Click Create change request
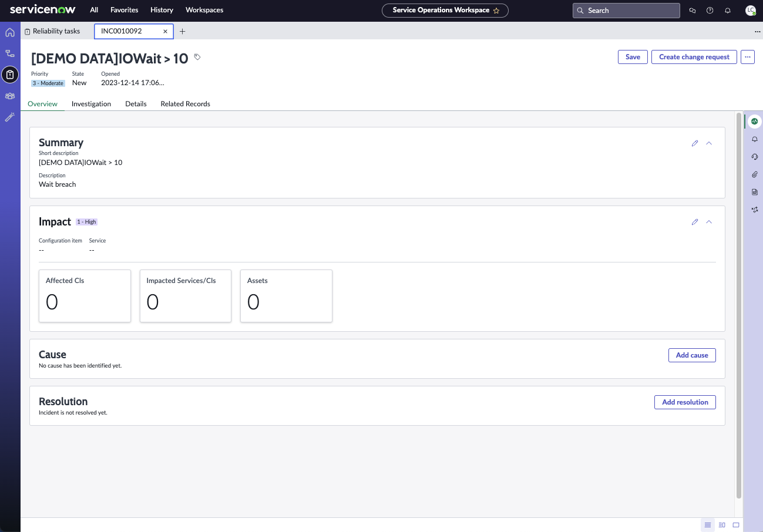The height and width of the screenshot is (532, 763). 694,57
